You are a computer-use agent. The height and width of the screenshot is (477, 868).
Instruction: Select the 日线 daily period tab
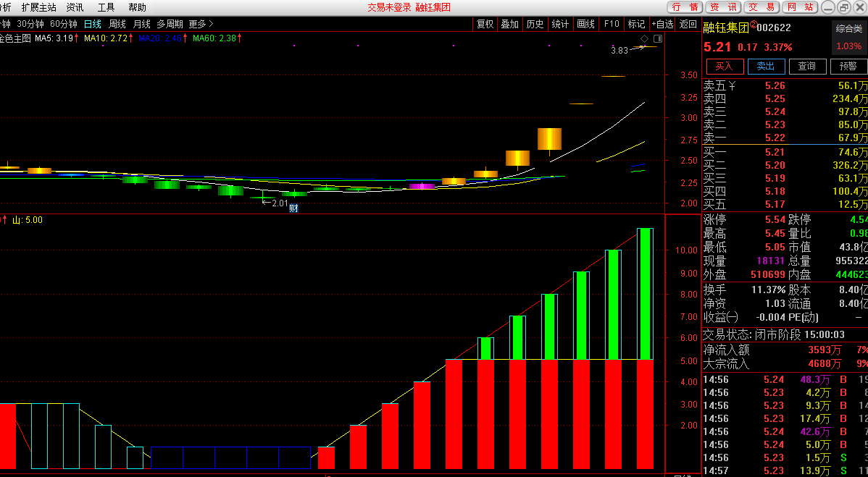coord(93,24)
